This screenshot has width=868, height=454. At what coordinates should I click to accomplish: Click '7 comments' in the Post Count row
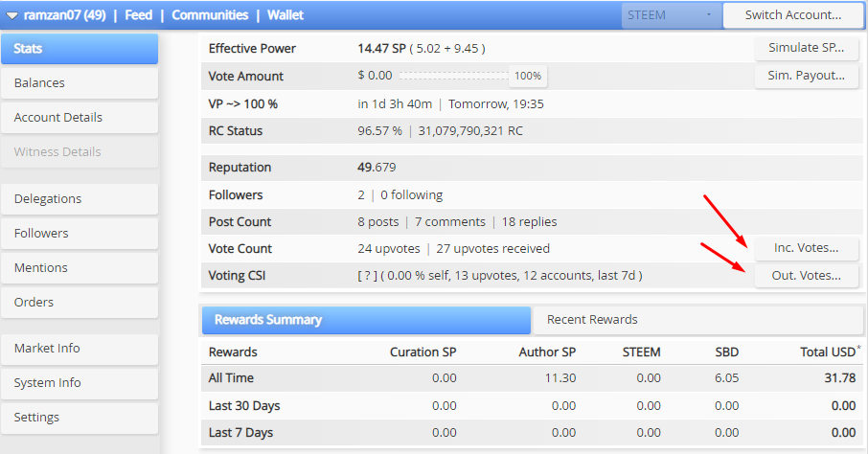click(450, 222)
